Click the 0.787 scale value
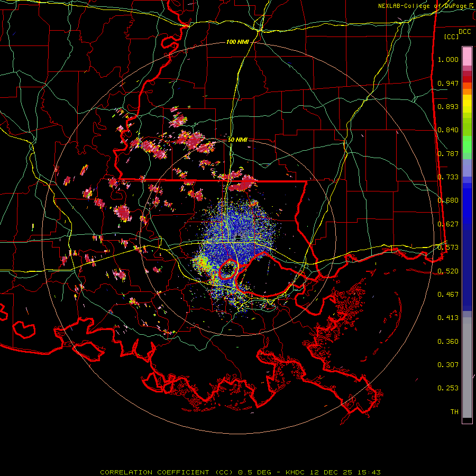 point(448,153)
